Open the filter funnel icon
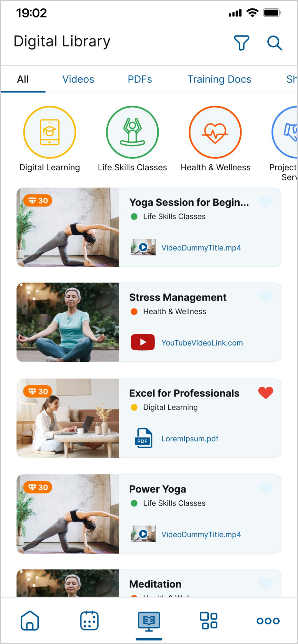This screenshot has width=298, height=644. (242, 43)
